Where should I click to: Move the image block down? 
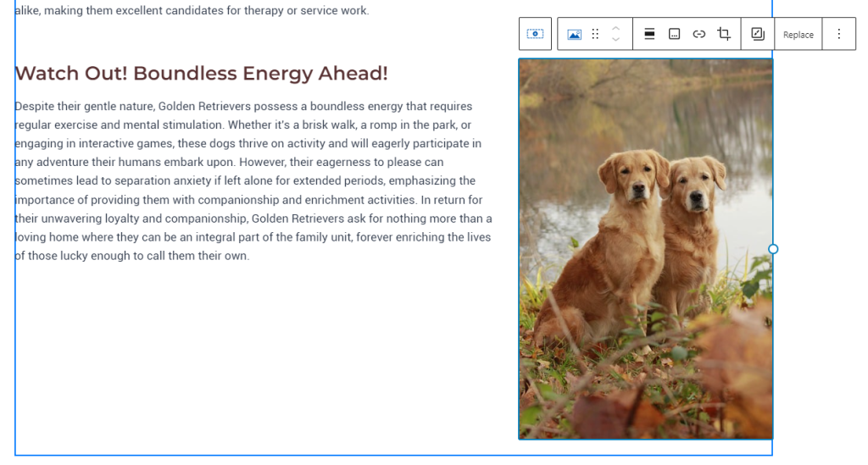click(x=616, y=40)
